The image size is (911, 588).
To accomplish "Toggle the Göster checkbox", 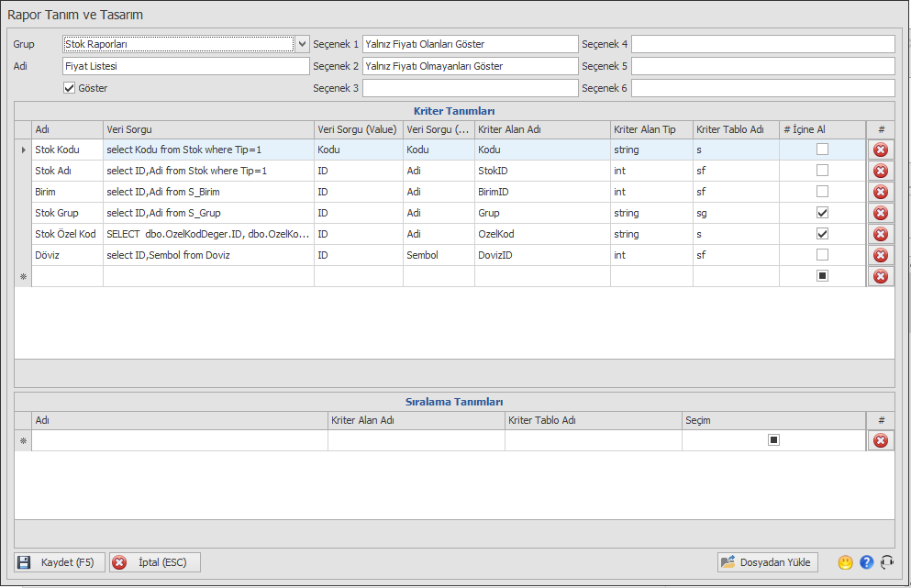I will click(x=69, y=88).
